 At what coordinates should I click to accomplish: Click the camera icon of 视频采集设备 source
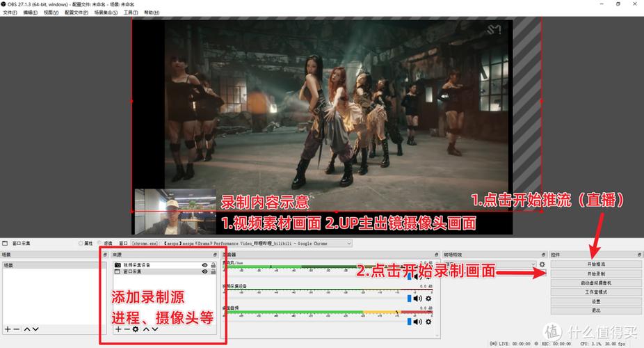pos(118,265)
